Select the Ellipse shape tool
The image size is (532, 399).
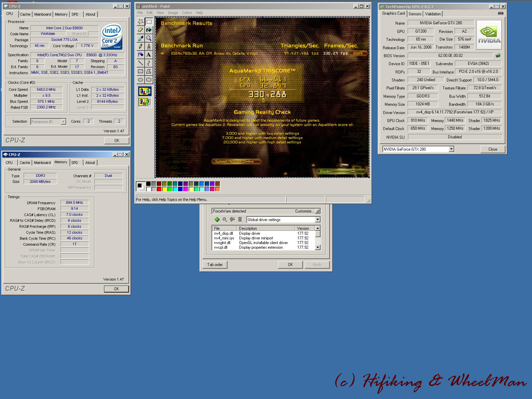pyautogui.click(x=141, y=80)
